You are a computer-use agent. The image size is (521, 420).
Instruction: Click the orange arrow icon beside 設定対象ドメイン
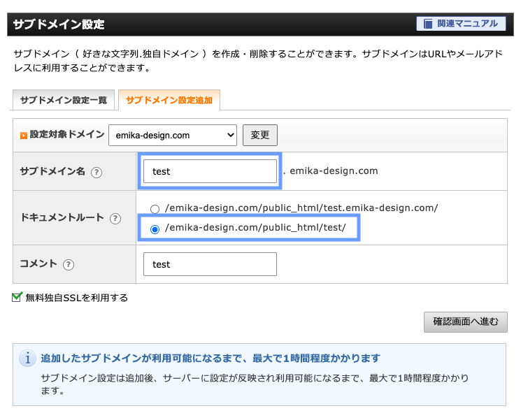click(23, 136)
